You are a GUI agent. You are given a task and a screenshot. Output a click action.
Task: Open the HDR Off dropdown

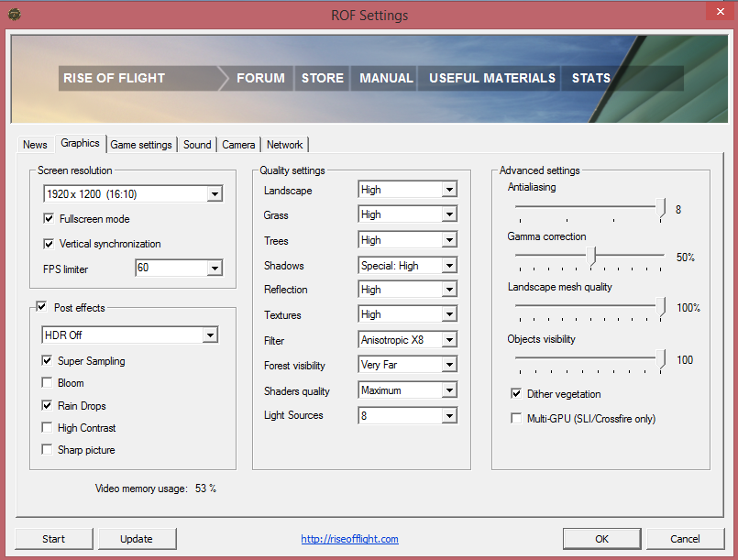coord(130,335)
